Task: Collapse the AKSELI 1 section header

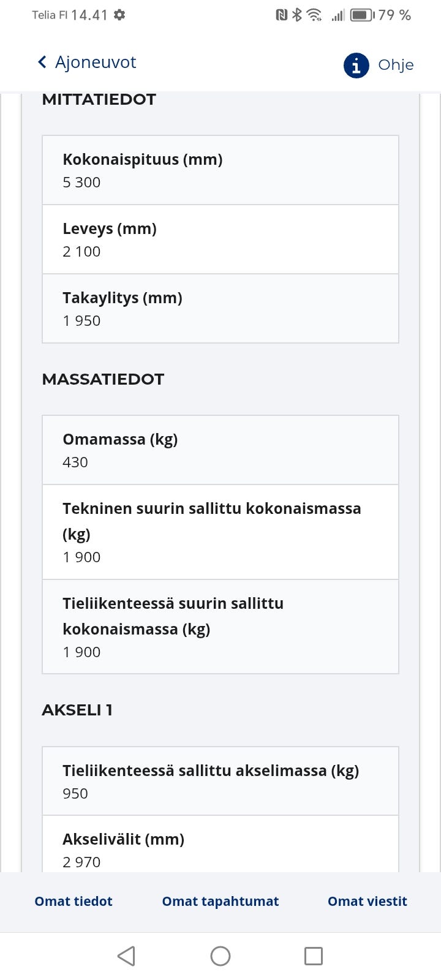Action: click(77, 710)
